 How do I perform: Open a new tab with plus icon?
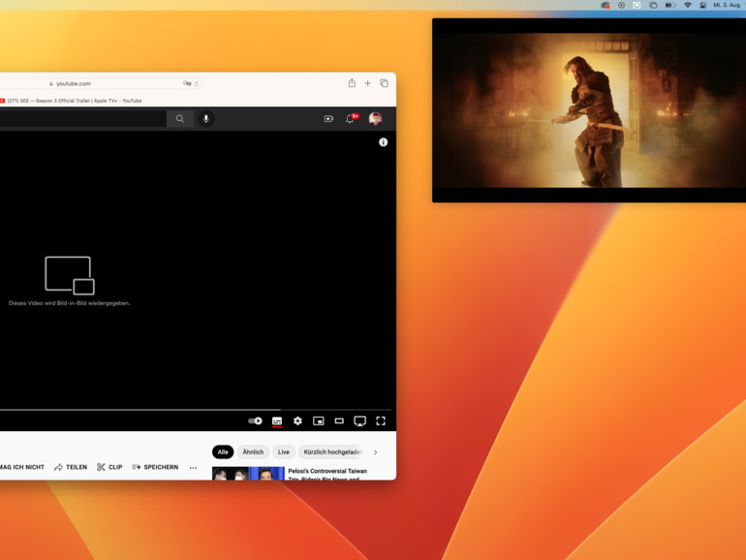[368, 83]
